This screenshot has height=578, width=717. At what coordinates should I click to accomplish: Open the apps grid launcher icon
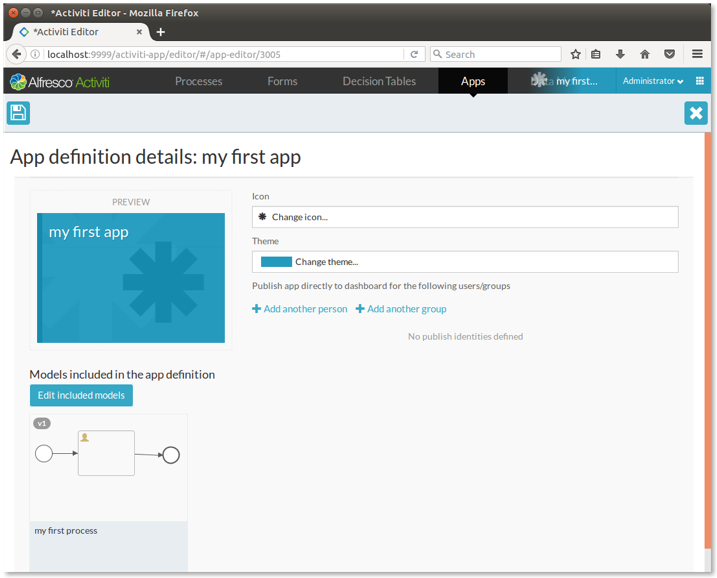click(x=700, y=81)
